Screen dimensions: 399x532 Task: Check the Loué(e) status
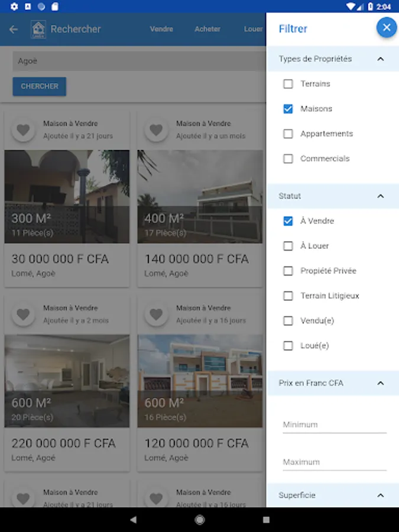click(288, 345)
